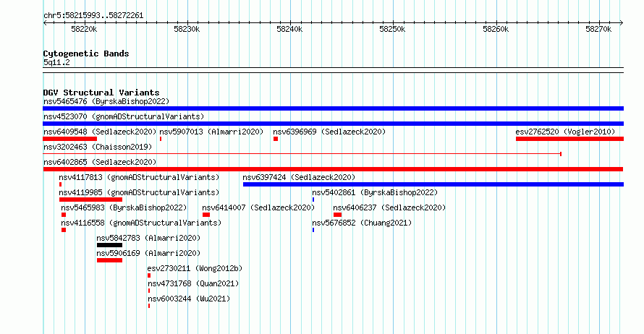Image resolution: width=644 pixels, height=334 pixels.
Task: Click the 5q11.2 cytogenetic band label
Action: (x=56, y=62)
